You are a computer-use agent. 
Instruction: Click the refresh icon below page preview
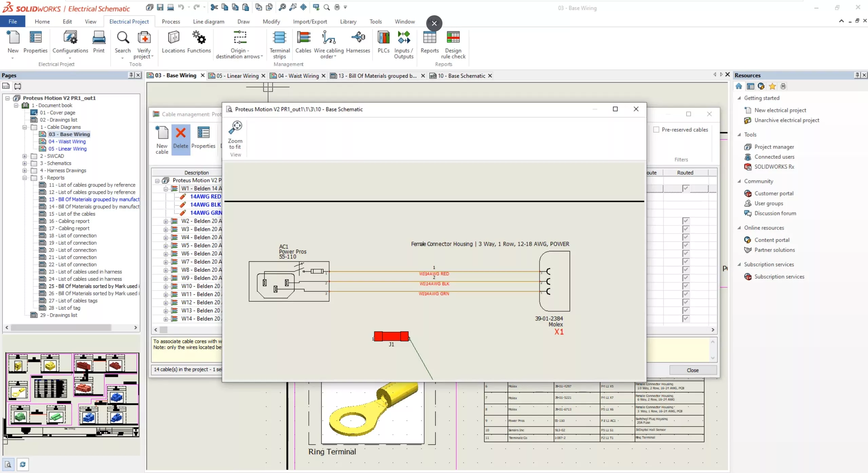[23, 464]
